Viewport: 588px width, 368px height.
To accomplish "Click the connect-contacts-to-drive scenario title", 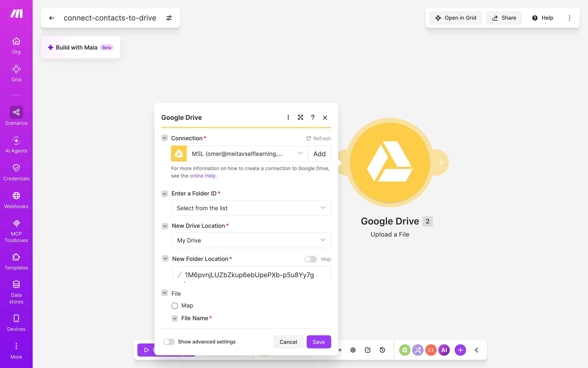I will [110, 18].
